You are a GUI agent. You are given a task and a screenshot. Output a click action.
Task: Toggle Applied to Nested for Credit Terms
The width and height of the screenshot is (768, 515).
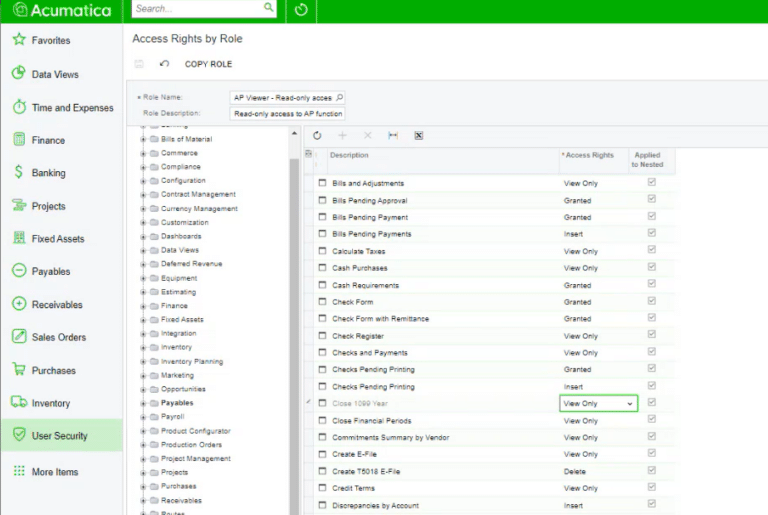click(x=652, y=488)
